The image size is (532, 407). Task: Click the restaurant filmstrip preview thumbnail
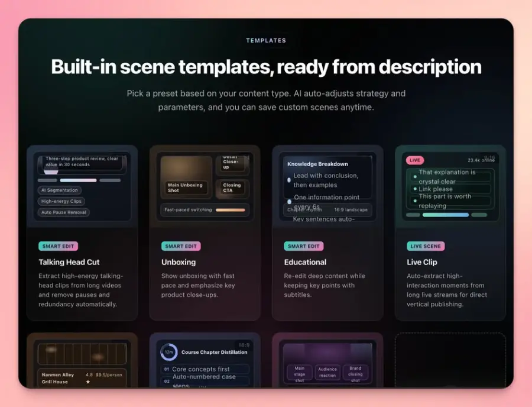coord(82,354)
